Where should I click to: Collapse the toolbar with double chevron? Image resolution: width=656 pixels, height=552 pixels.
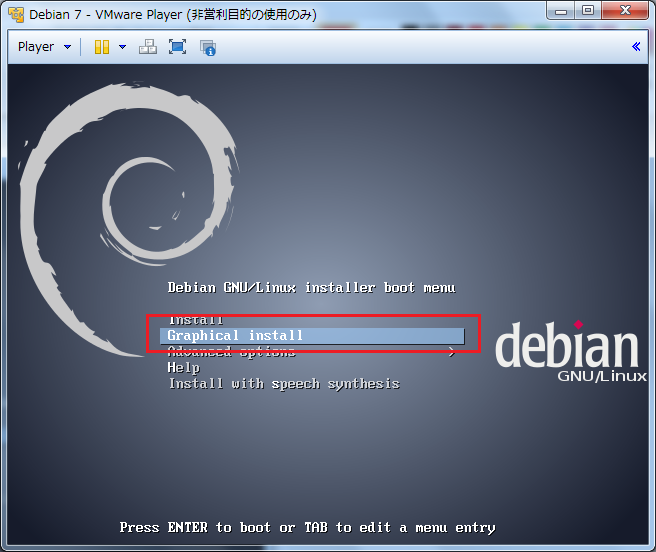tap(636, 47)
